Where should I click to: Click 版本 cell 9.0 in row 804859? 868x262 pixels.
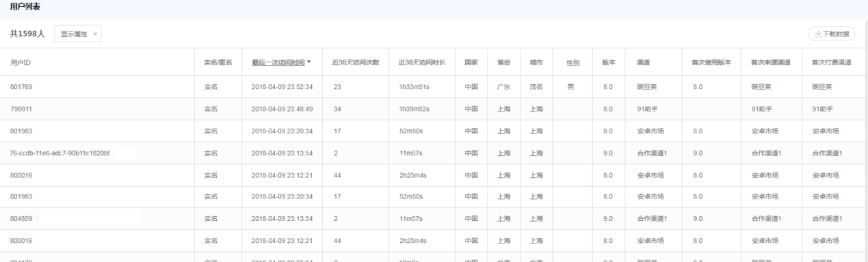pyautogui.click(x=608, y=219)
